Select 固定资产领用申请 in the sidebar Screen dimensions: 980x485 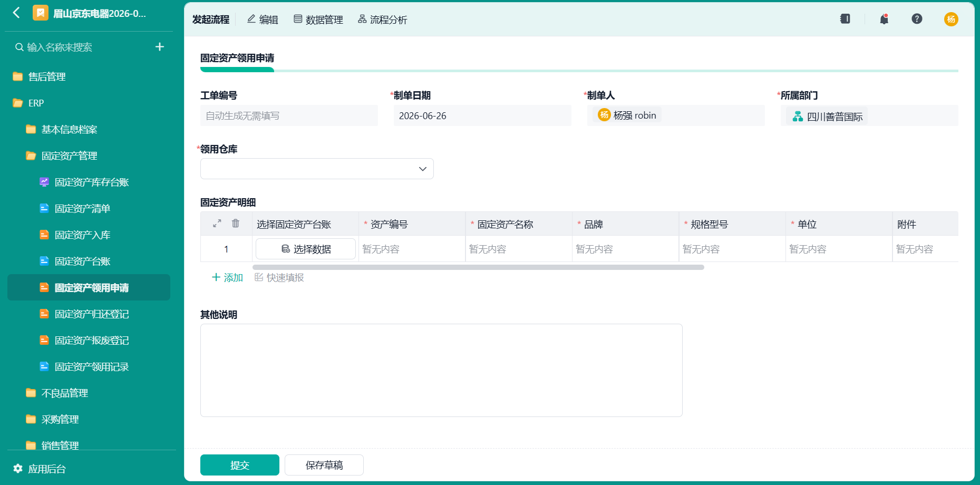click(89, 287)
